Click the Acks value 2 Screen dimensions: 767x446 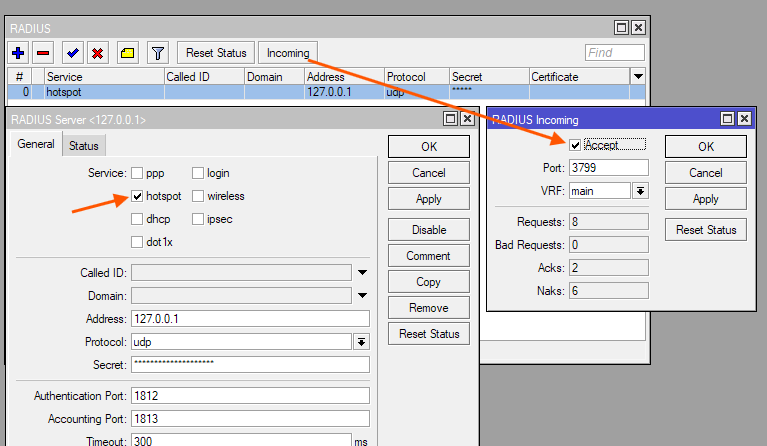609,268
